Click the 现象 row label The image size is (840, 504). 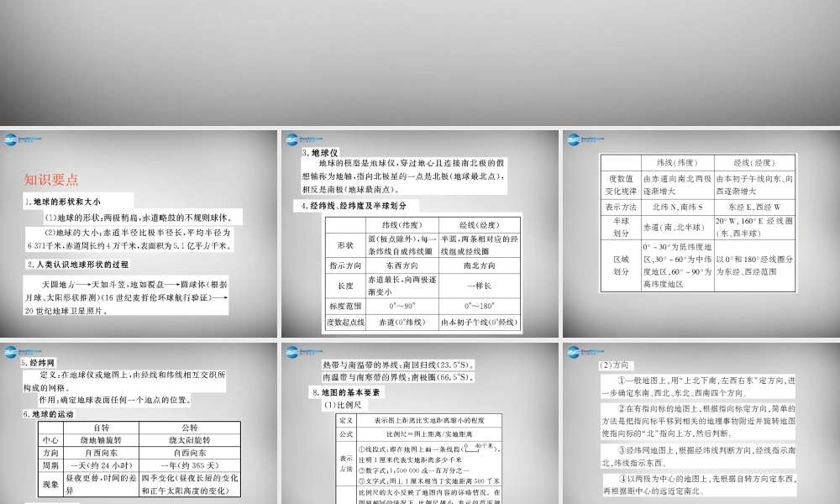click(x=51, y=484)
